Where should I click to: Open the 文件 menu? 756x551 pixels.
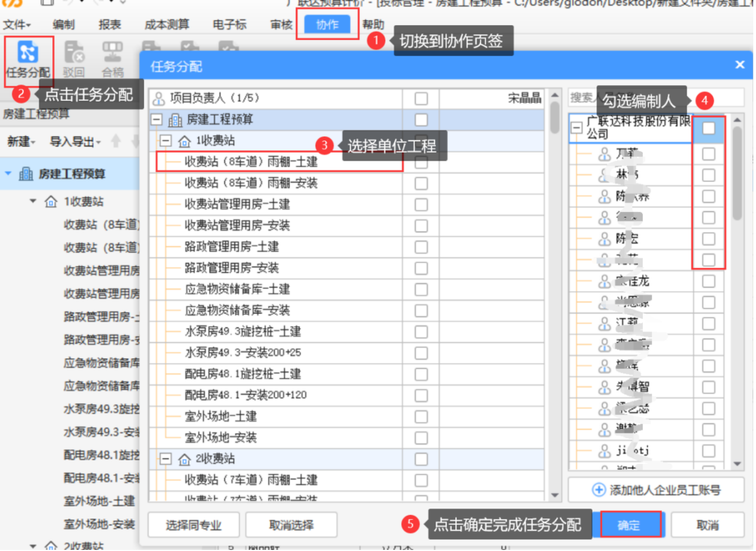click(17, 25)
